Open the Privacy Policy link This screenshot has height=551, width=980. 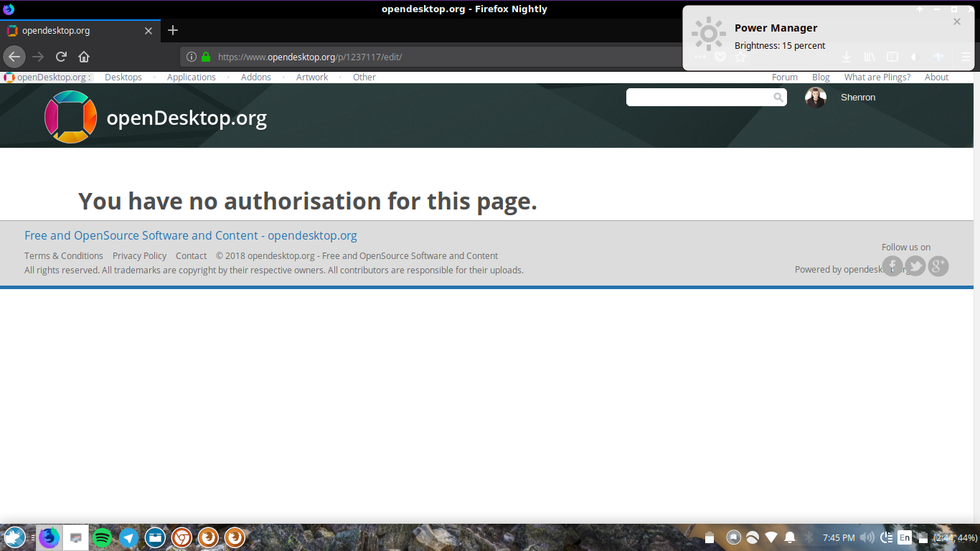tap(139, 256)
